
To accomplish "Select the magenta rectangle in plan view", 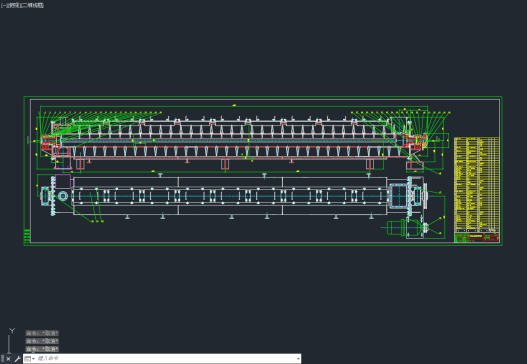I will coord(63,181).
